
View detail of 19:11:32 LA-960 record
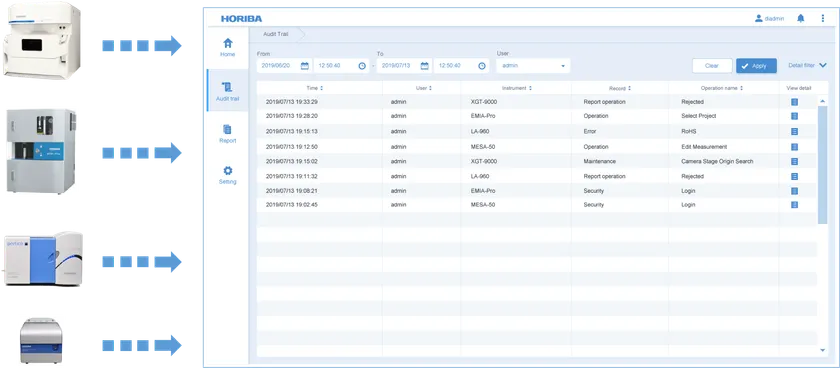coord(794,176)
